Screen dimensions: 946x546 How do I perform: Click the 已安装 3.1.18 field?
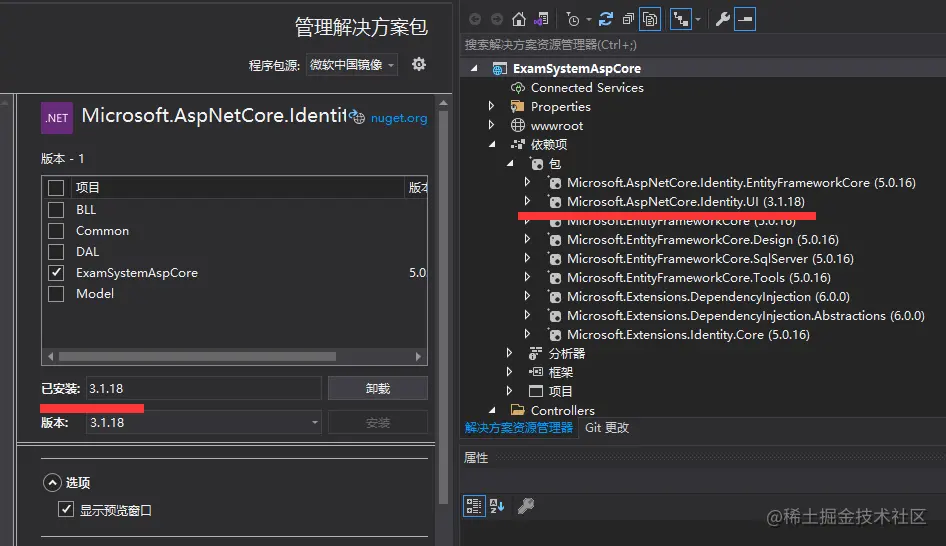(203, 389)
